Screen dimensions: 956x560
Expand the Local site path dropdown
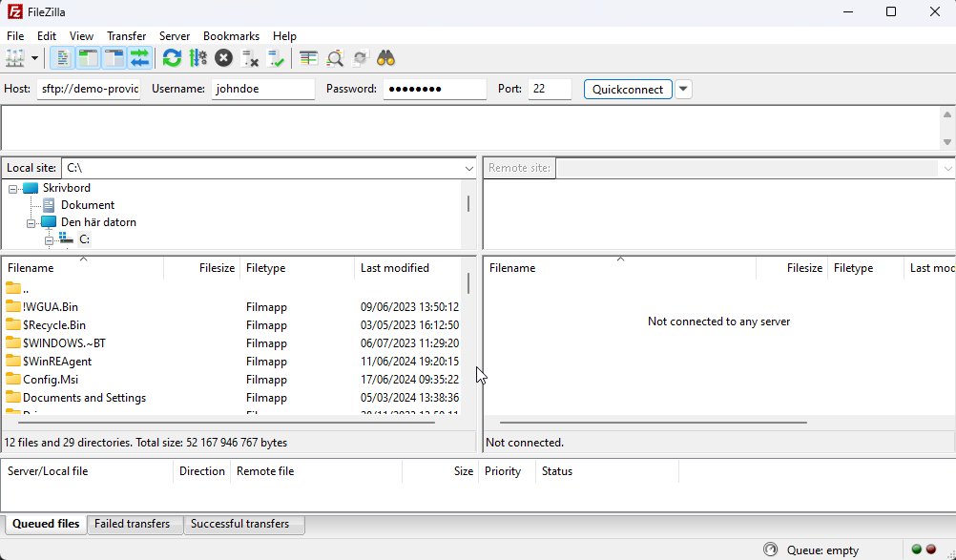pyautogui.click(x=468, y=168)
